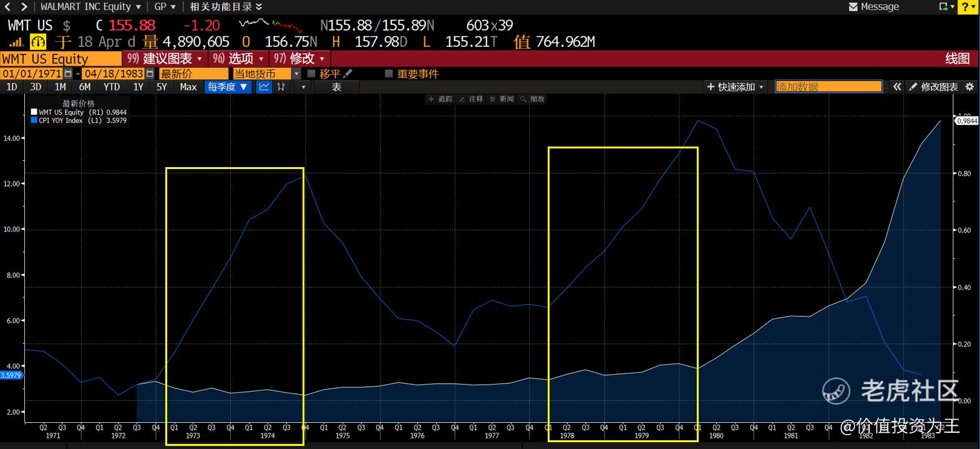Click the 修改图表 edit chart button
Viewport: 980px width, 449px height.
coord(933,87)
